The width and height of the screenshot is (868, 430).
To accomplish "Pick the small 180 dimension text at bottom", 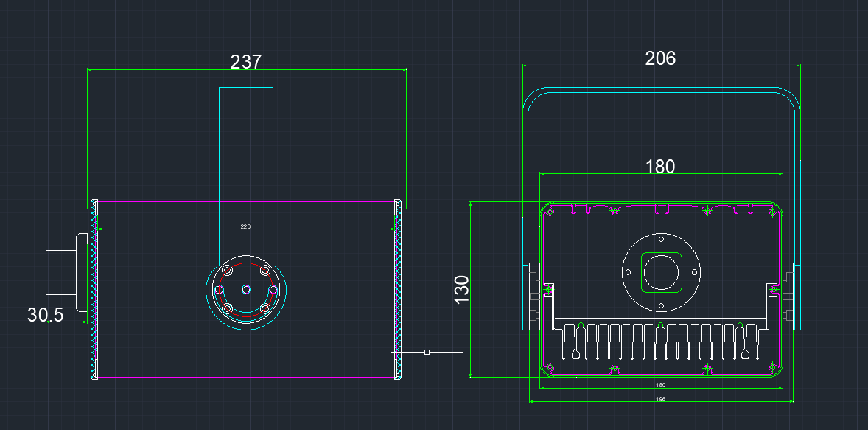I will click(x=660, y=385).
